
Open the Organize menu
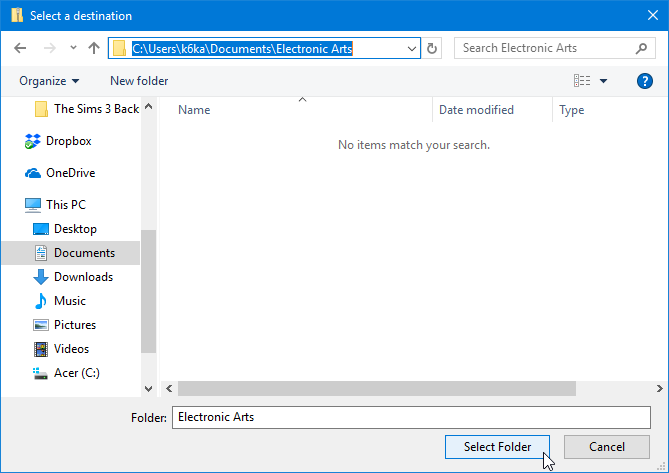(x=49, y=81)
